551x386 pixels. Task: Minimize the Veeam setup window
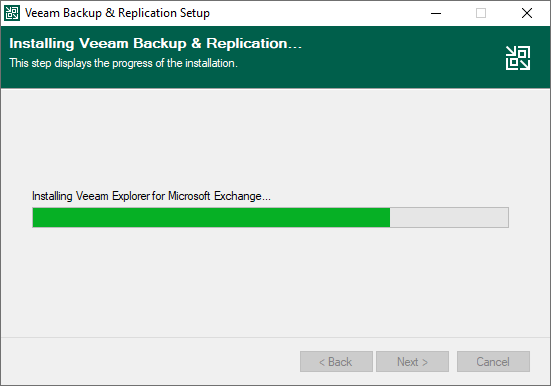[436, 13]
